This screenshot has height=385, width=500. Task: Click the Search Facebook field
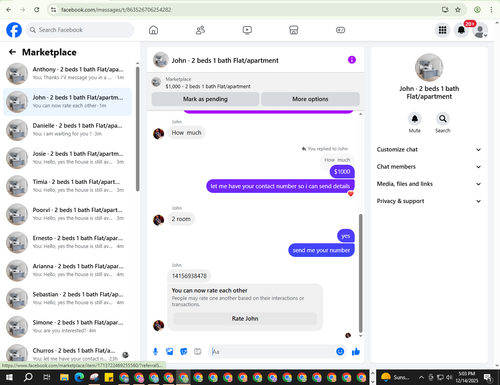[80, 30]
